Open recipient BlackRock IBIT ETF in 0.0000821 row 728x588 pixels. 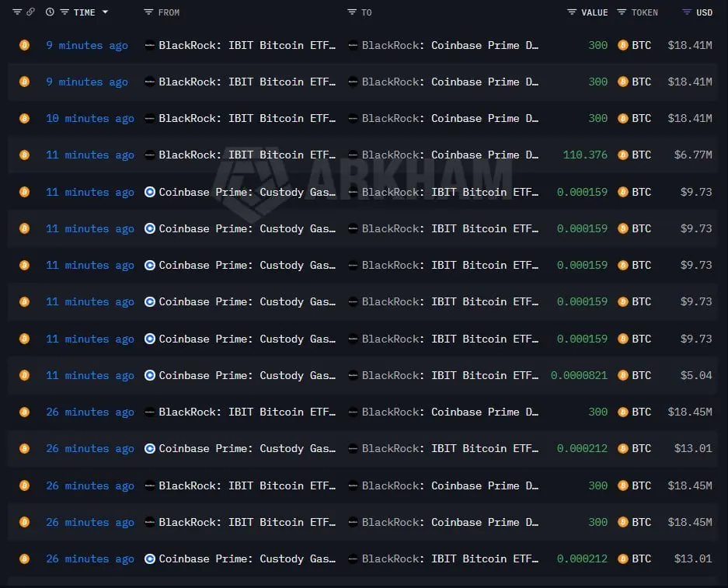(x=451, y=375)
